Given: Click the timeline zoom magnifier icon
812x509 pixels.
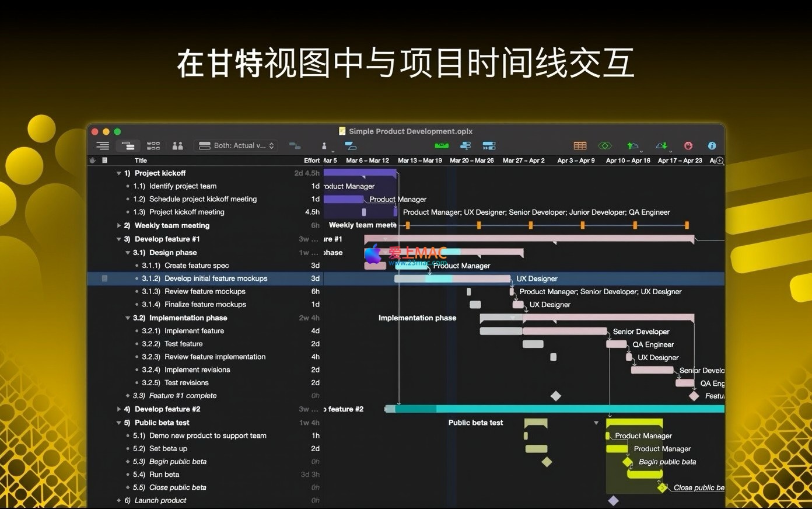Looking at the screenshot, I should pos(720,161).
